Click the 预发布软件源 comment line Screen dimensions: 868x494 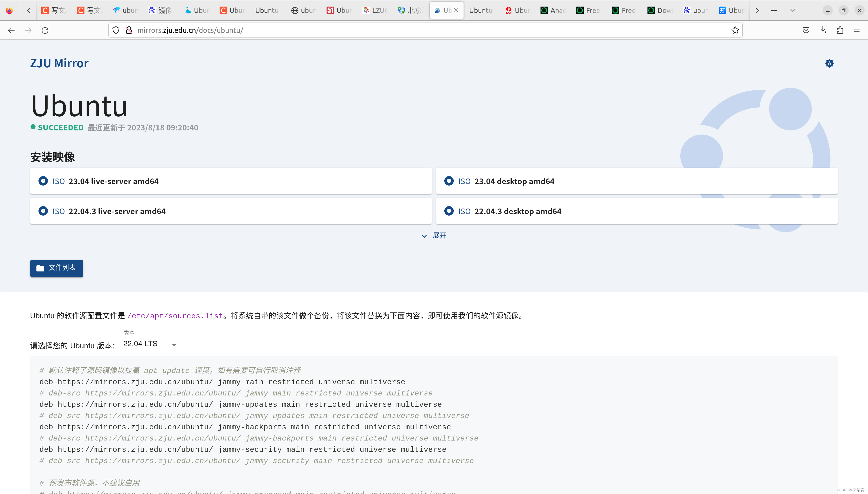[x=90, y=483]
